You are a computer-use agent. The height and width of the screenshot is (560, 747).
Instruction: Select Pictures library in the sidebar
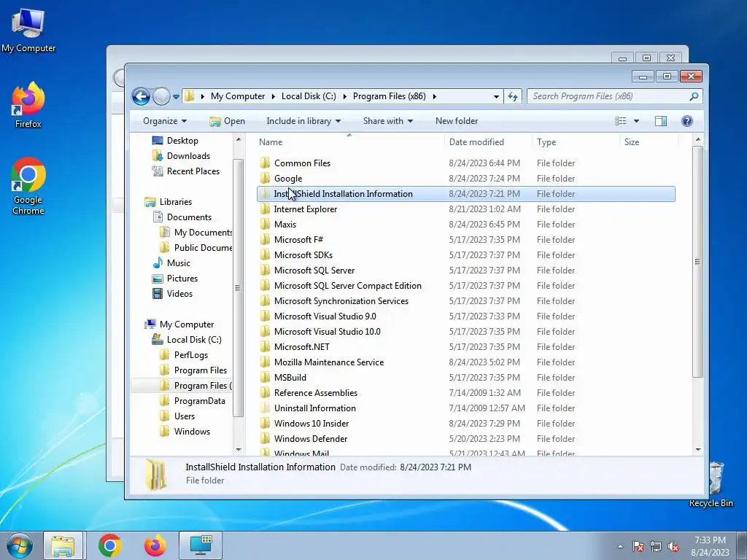tap(182, 278)
